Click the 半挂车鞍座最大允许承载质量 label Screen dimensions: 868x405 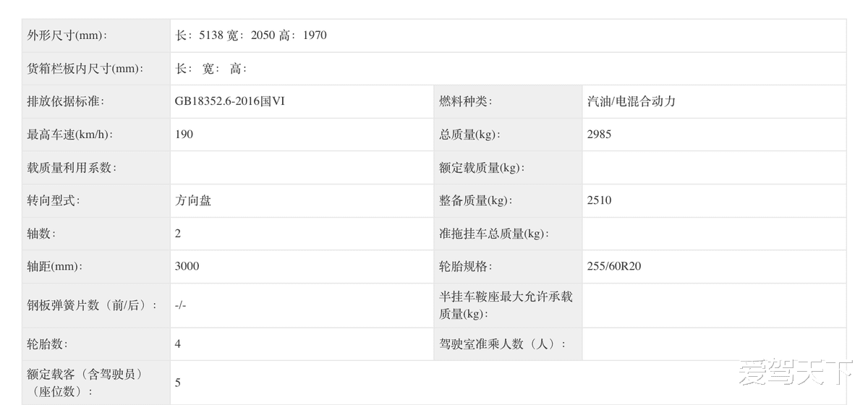[506, 305]
